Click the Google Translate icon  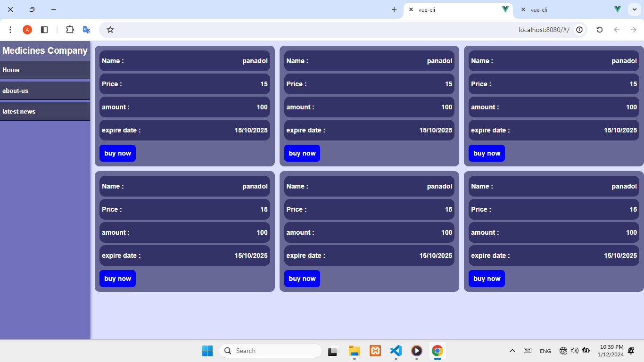click(87, 30)
